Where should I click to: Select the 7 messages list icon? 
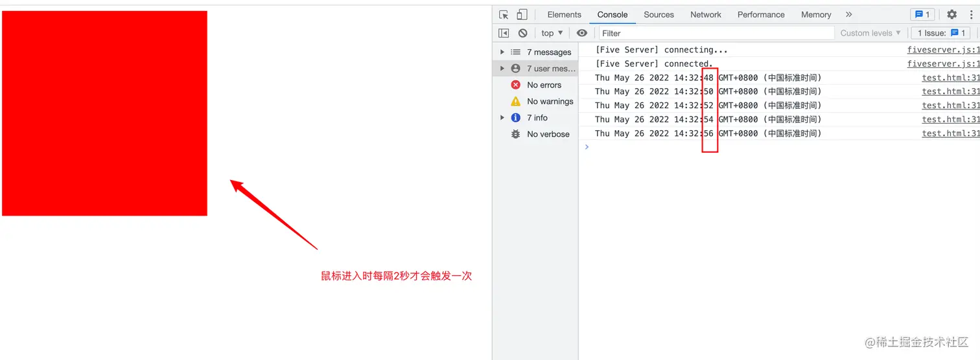click(515, 52)
